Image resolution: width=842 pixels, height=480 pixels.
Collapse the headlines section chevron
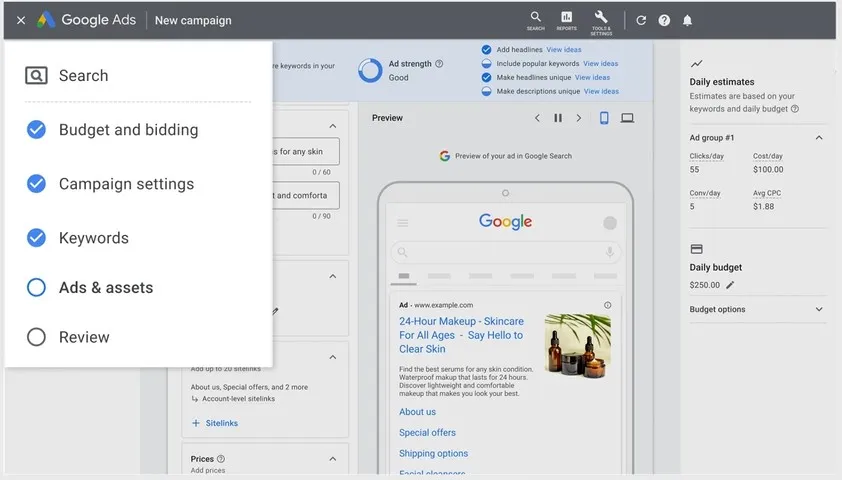(333, 126)
